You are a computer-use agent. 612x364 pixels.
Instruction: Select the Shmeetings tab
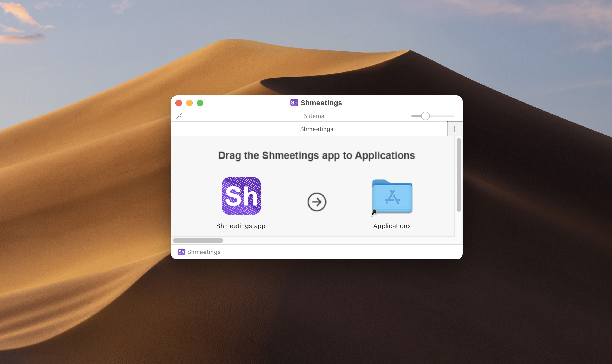pyautogui.click(x=317, y=129)
